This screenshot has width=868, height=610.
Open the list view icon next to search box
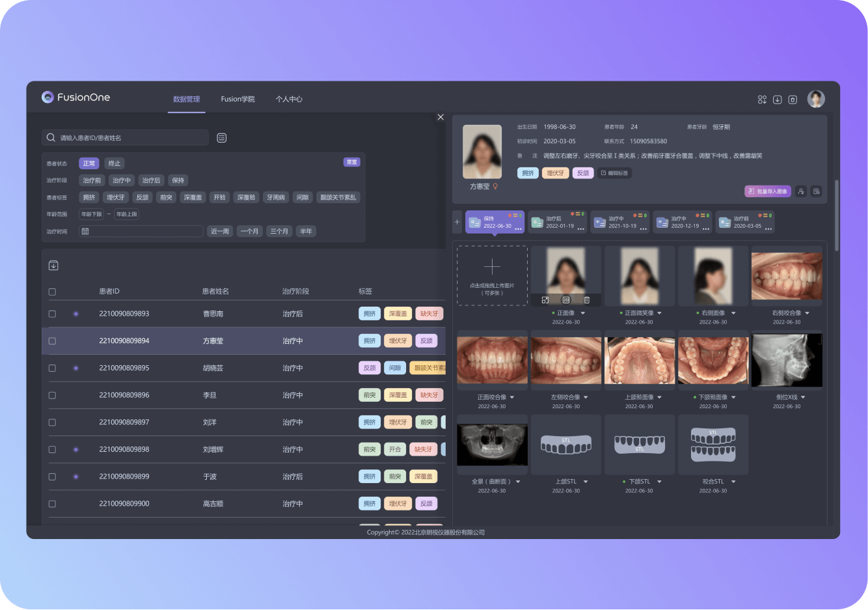point(221,137)
